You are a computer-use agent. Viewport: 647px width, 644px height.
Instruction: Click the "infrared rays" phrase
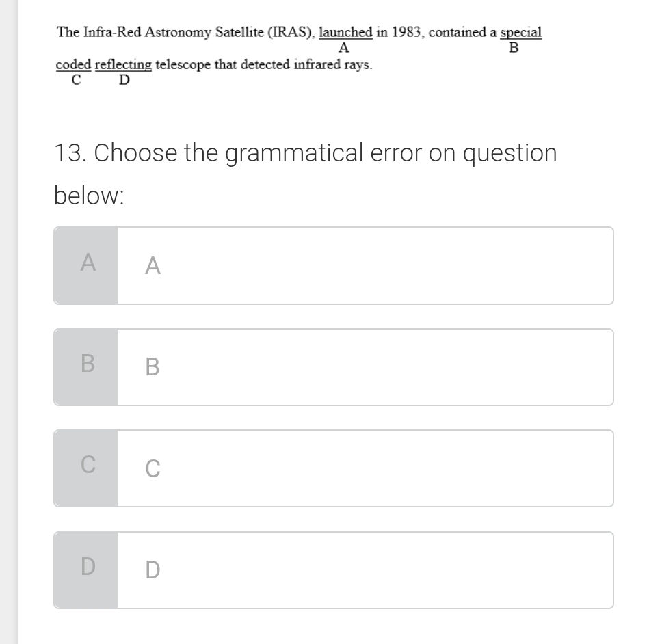point(332,65)
